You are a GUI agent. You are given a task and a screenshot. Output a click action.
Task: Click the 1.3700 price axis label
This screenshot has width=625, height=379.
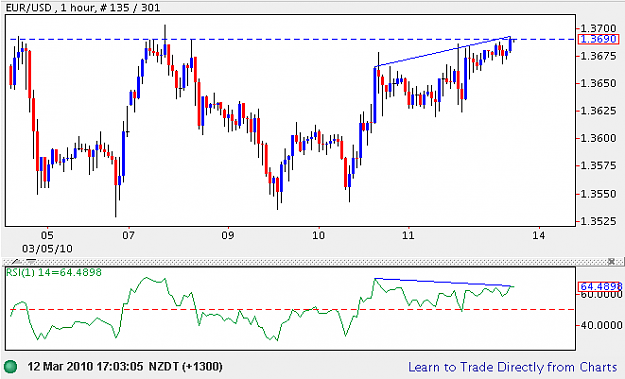599,28
